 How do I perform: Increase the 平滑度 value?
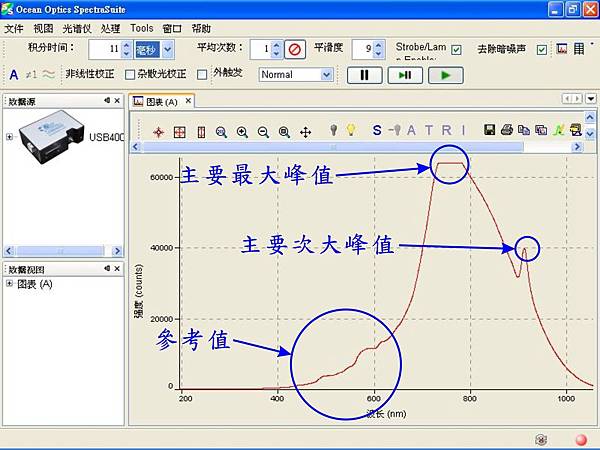(x=378, y=45)
